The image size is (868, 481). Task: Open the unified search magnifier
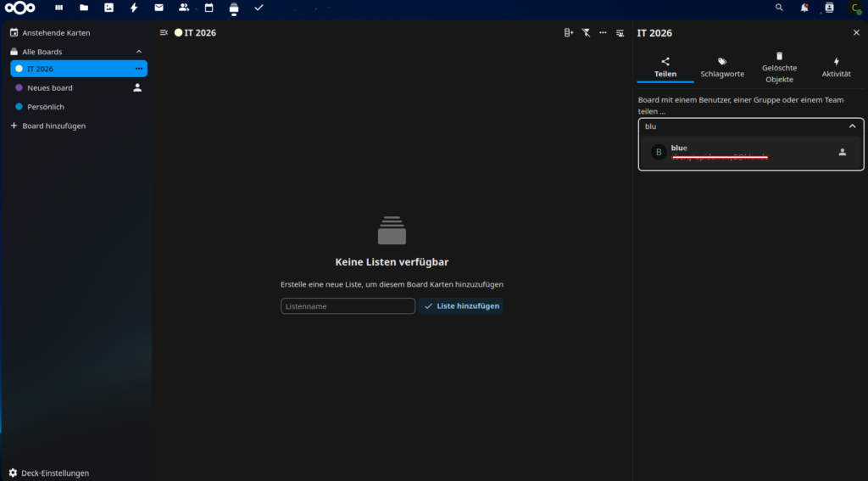pyautogui.click(x=779, y=8)
